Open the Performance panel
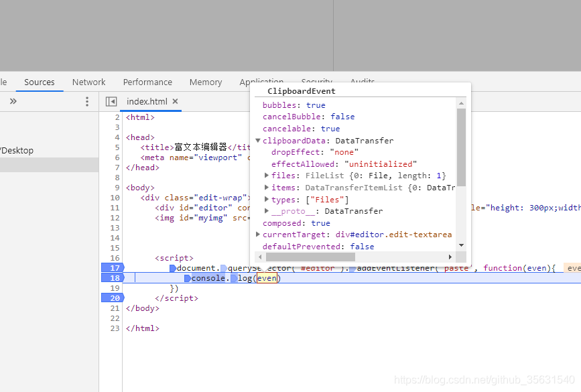Image resolution: width=581 pixels, height=392 pixels. (x=147, y=82)
